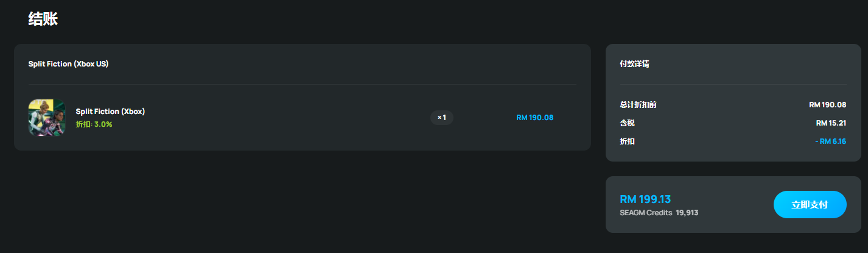Click the blue RM 190.08 item price

point(534,118)
